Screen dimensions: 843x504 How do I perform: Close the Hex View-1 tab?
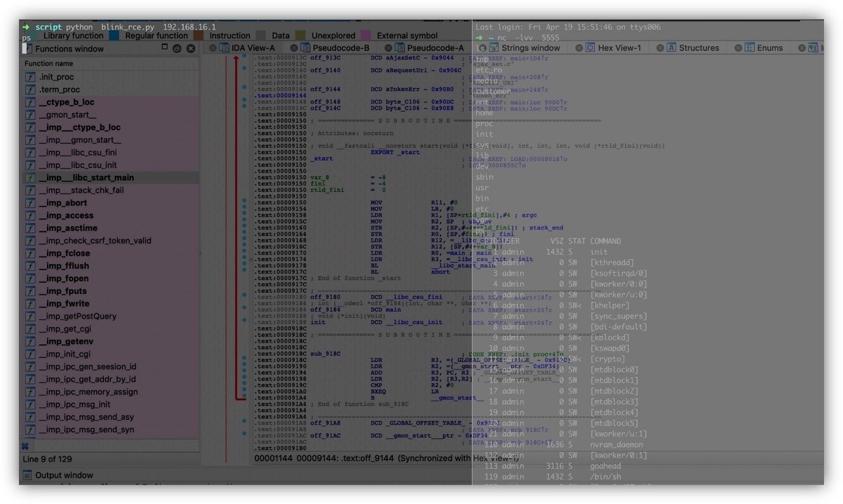click(579, 48)
